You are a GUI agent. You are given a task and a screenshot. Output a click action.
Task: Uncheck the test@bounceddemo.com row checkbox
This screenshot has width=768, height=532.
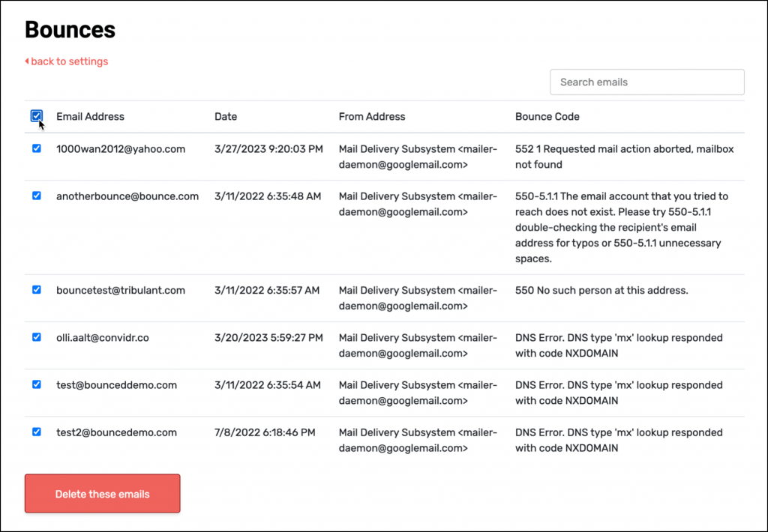tap(37, 384)
